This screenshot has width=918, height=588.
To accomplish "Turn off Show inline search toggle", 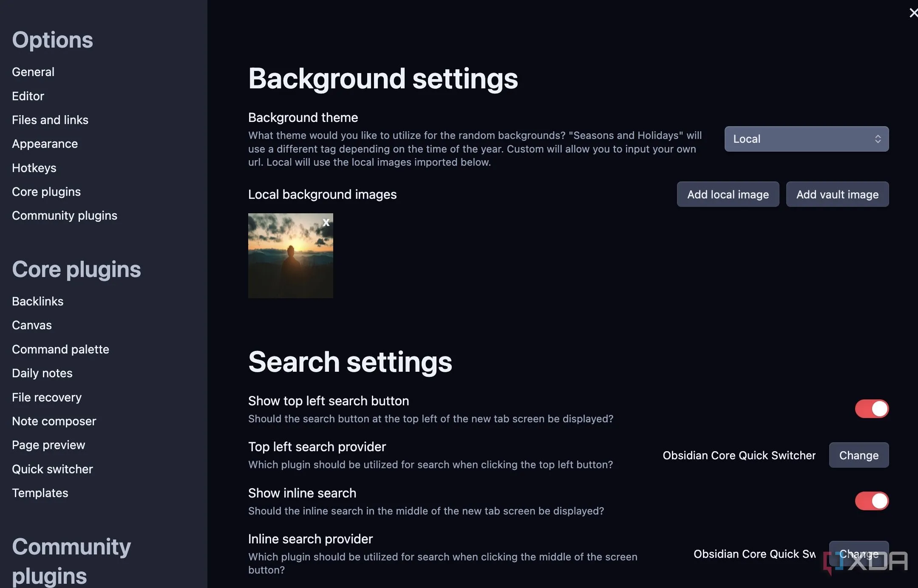I will point(871,501).
